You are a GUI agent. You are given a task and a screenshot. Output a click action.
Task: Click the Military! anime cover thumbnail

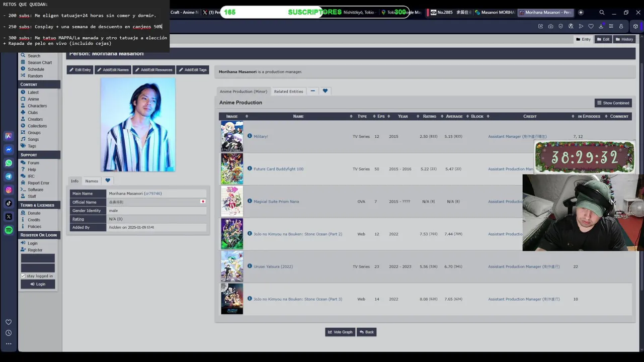point(232,136)
